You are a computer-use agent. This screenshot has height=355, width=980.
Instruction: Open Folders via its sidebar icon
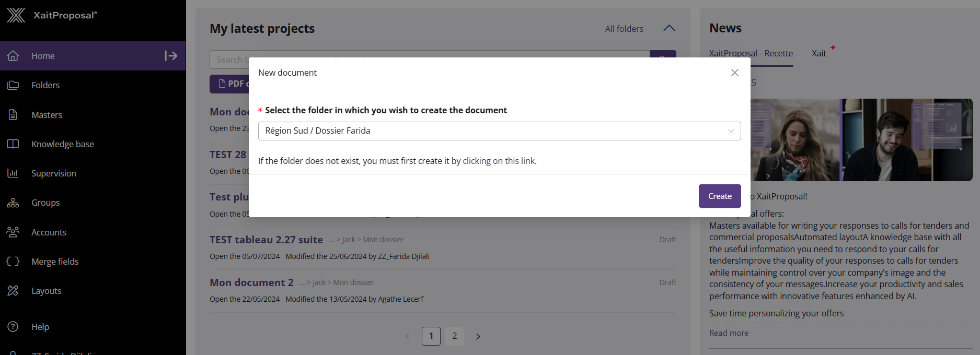(13, 85)
